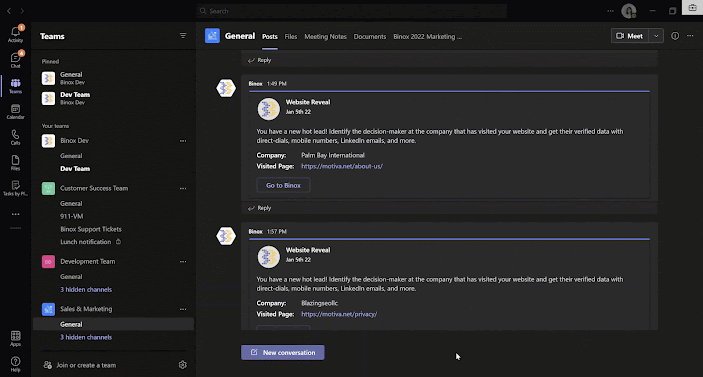Viewport: 703px width, 377px height.
Task: Open the Meeting Notes tab
Action: (325, 37)
